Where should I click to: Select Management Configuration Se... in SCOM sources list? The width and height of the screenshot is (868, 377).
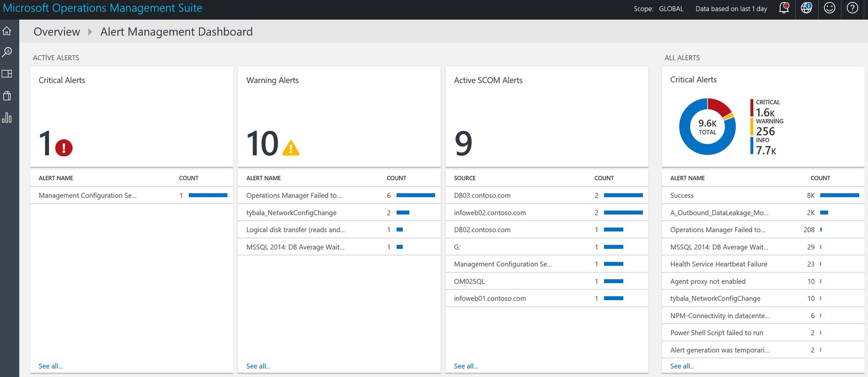pyautogui.click(x=547, y=264)
